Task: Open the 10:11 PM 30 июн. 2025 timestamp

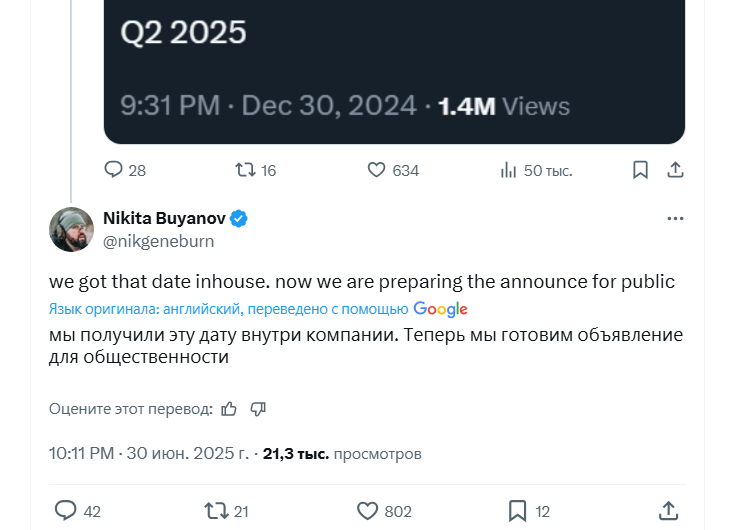Action: coord(149,453)
